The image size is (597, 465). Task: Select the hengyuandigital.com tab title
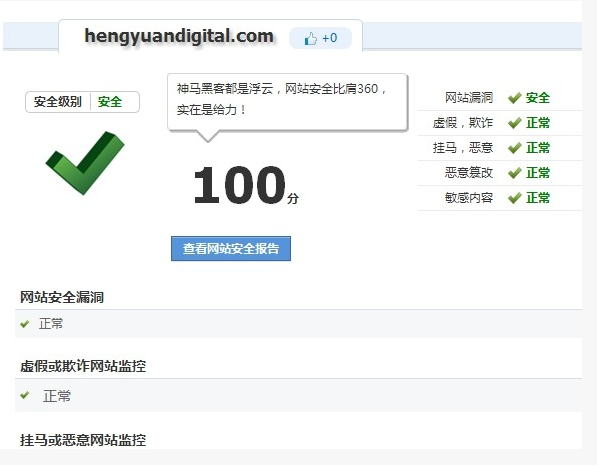pyautogui.click(x=179, y=36)
